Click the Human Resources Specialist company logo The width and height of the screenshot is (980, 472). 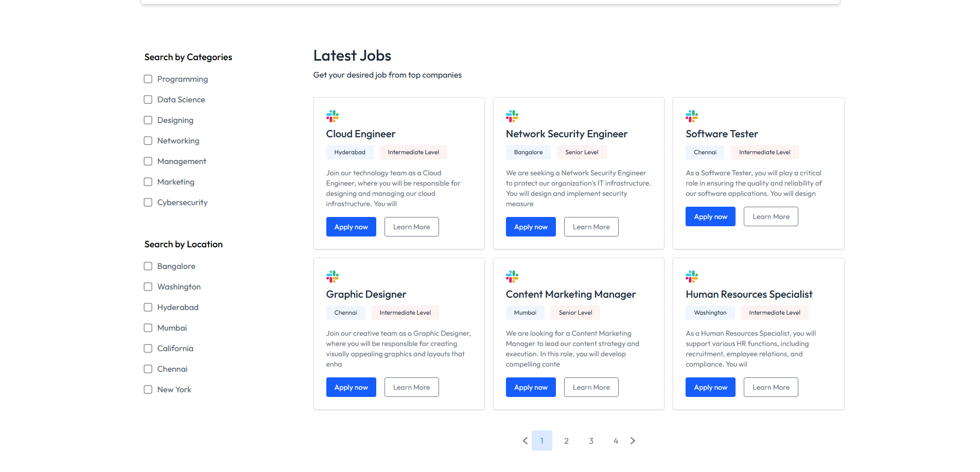(692, 277)
